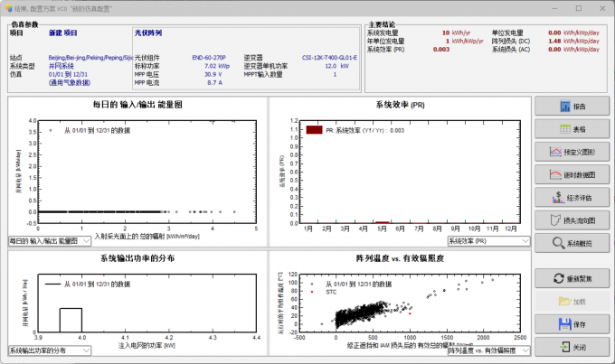Open the 表格 tables button

(x=572, y=129)
